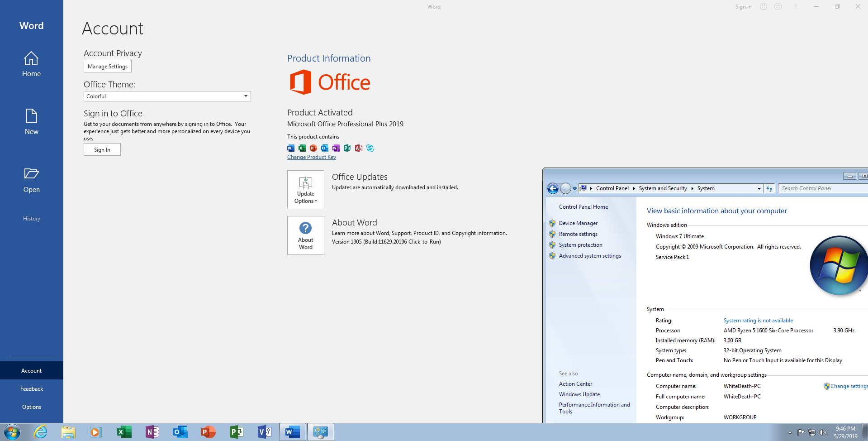Launch Outlook from taskbar
This screenshot has height=441, width=868.
[180, 432]
